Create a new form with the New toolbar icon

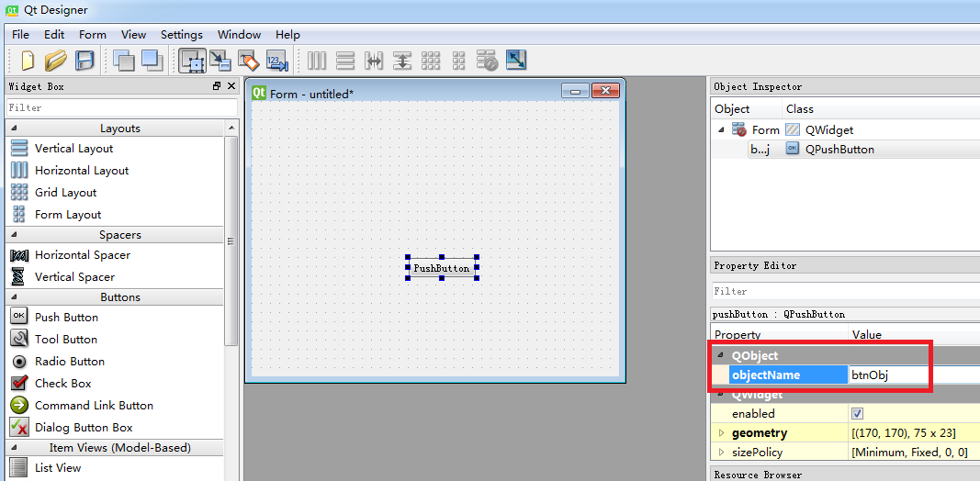coord(28,61)
